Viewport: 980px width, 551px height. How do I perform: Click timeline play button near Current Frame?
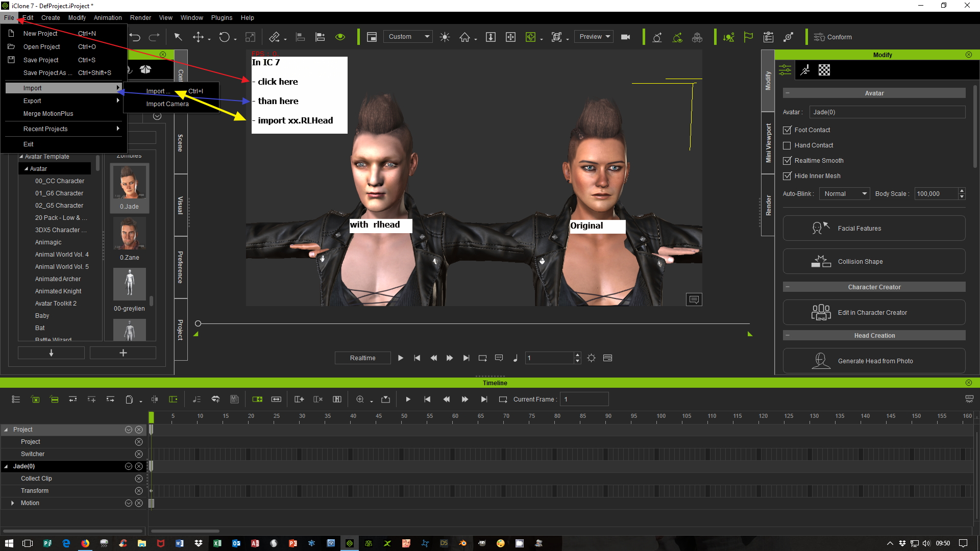408,399
